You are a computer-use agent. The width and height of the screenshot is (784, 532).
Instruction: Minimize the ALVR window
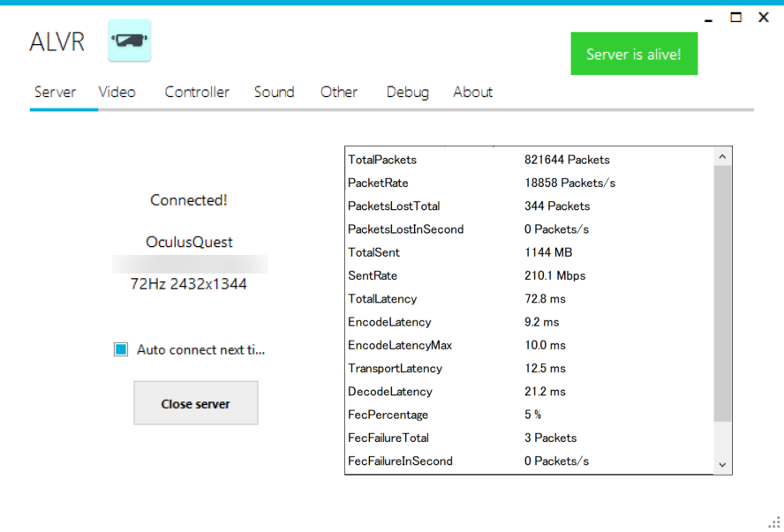click(x=709, y=19)
